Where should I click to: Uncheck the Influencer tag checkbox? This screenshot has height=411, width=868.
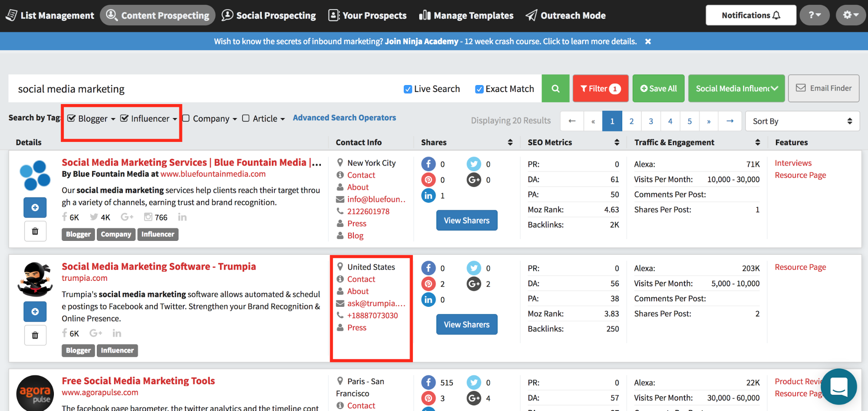(x=124, y=118)
